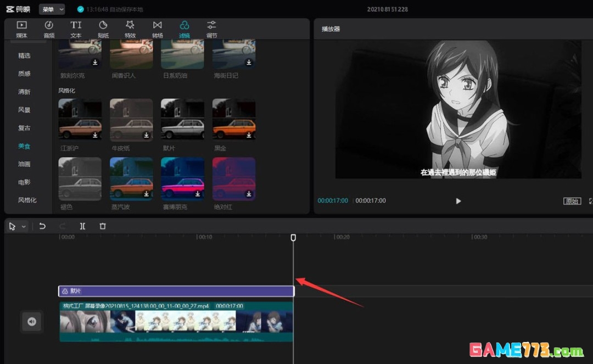593x364 pixels.
Task: Choose the 绝对红 filter thumbnail
Action: 234,179
